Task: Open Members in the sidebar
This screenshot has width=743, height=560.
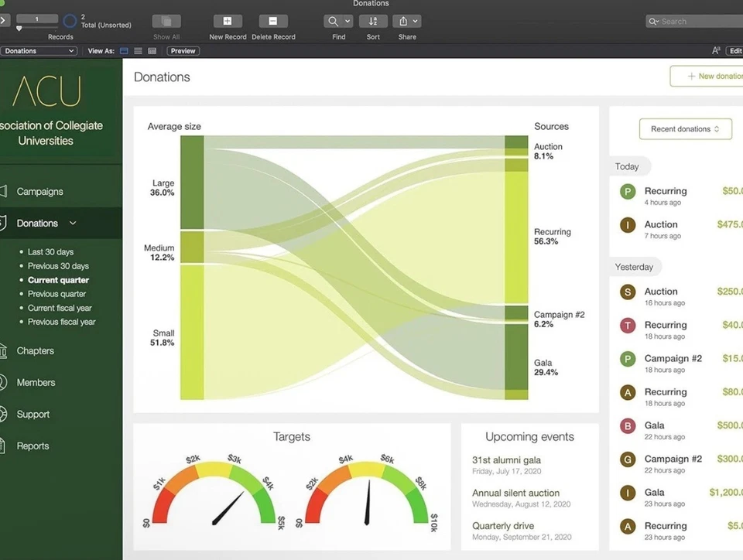Action: coord(36,382)
